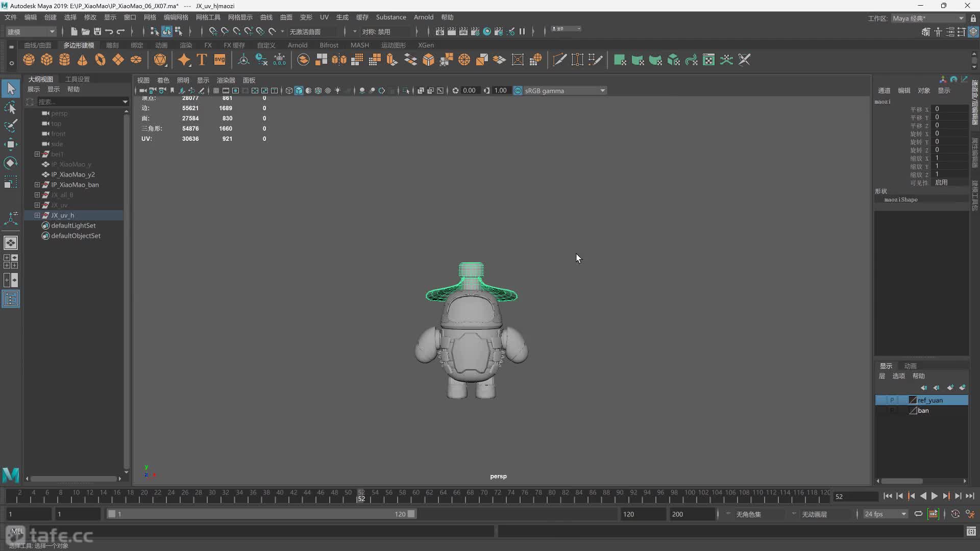Expand the JX_uv_h tree item
Screen dimensions: 980x551
(36, 215)
